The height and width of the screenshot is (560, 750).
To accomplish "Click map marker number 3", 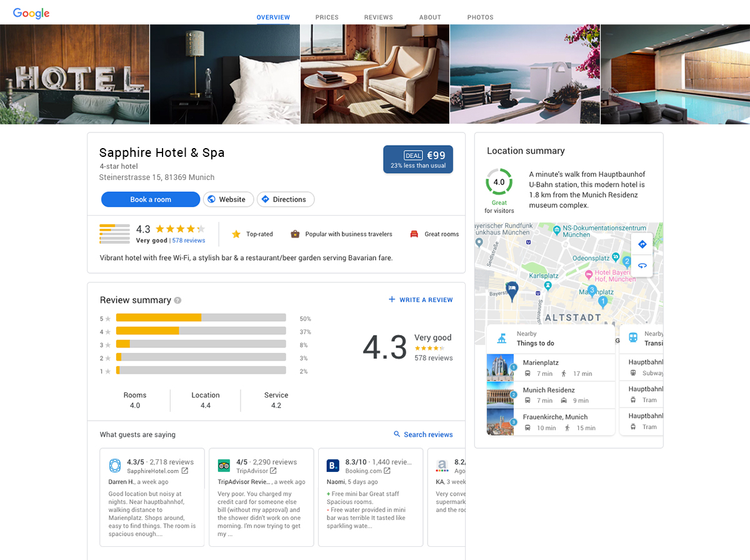I will [x=592, y=291].
